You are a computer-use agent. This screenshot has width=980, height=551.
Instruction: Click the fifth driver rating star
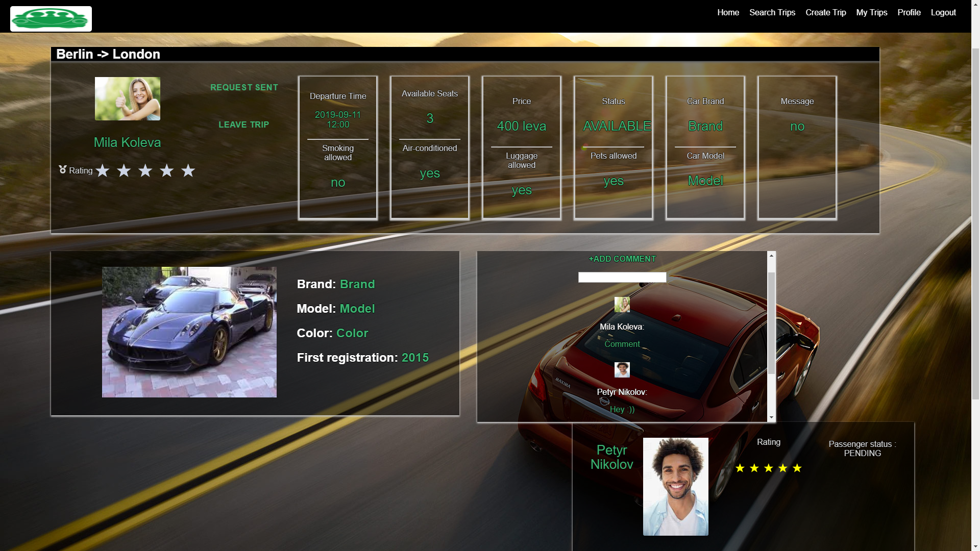point(188,170)
